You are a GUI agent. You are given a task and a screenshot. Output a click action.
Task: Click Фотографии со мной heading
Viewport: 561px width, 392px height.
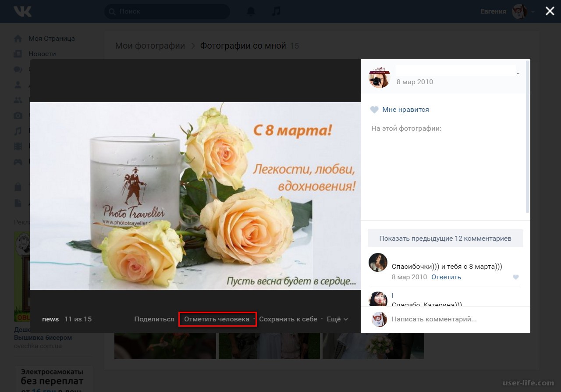pos(243,46)
